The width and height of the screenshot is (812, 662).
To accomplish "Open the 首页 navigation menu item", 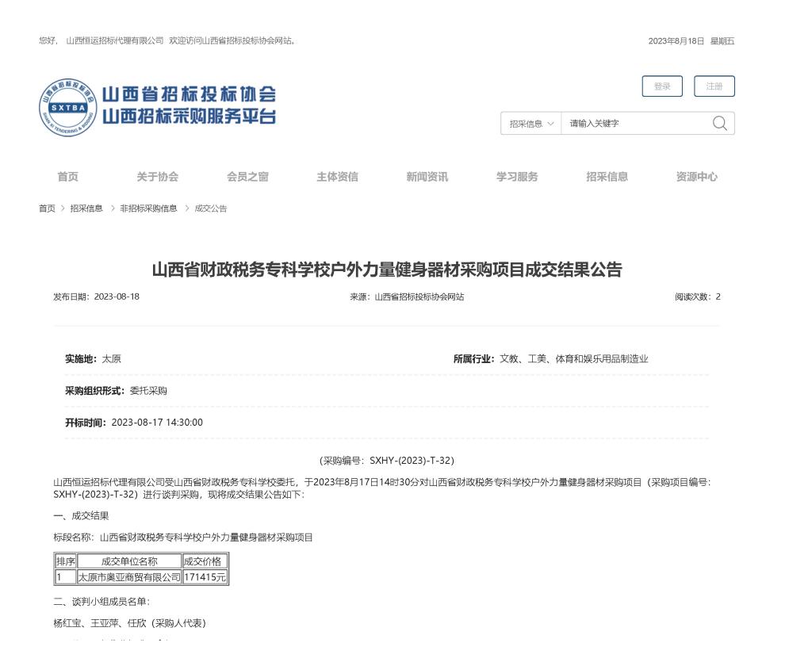I will point(67,177).
